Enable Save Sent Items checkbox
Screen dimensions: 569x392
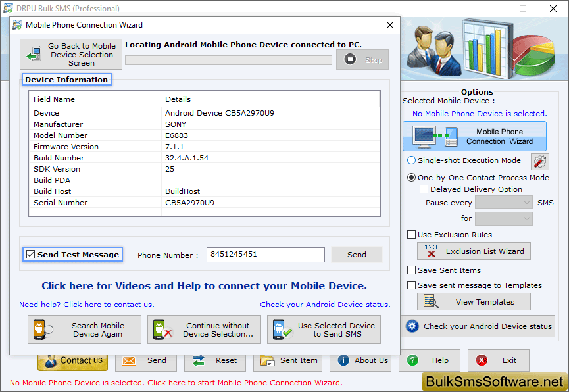[x=411, y=270]
